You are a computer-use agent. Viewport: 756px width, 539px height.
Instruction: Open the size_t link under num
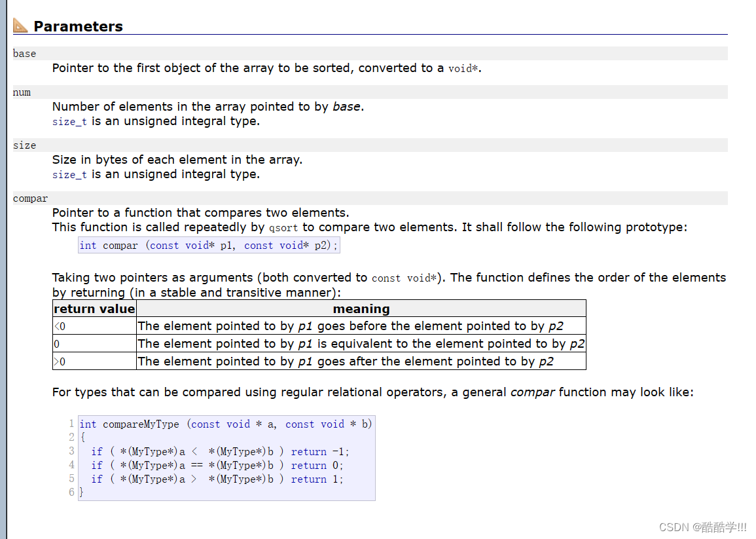coord(69,122)
